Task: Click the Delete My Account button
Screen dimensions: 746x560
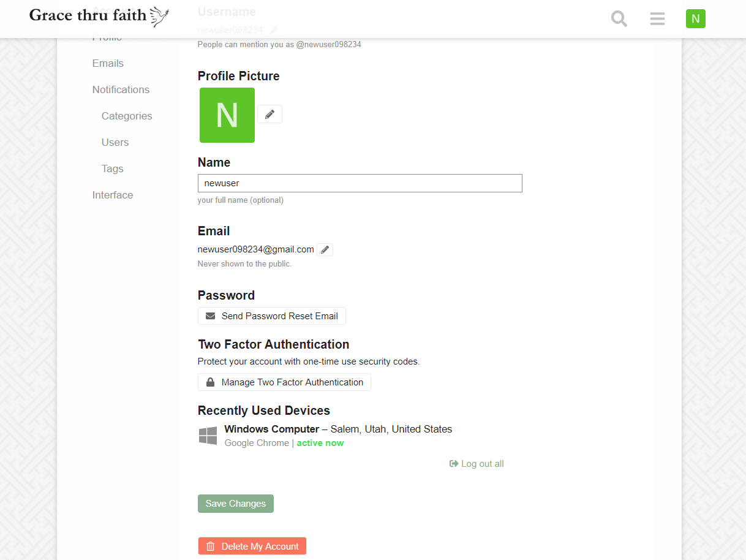Action: pos(252,547)
